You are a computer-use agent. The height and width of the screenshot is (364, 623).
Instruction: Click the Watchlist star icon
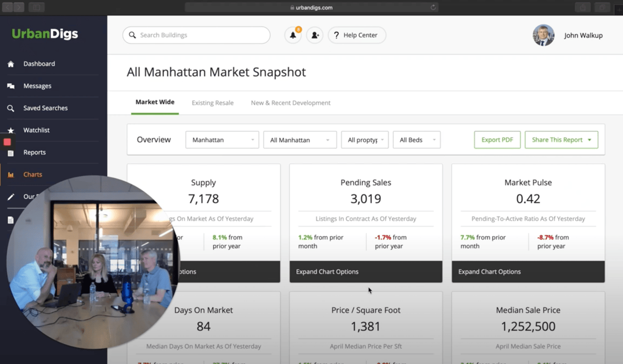(x=11, y=130)
